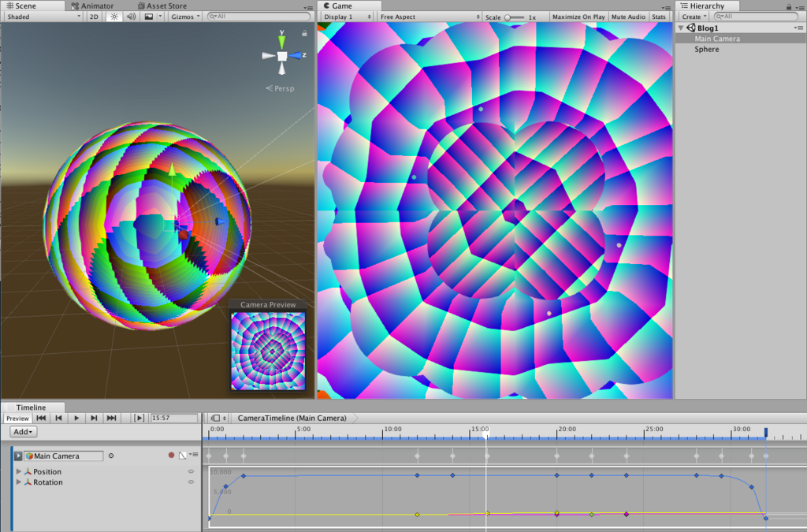Toggle Mute Audio in Game view
Viewport: 807px width, 532px height.
point(628,17)
